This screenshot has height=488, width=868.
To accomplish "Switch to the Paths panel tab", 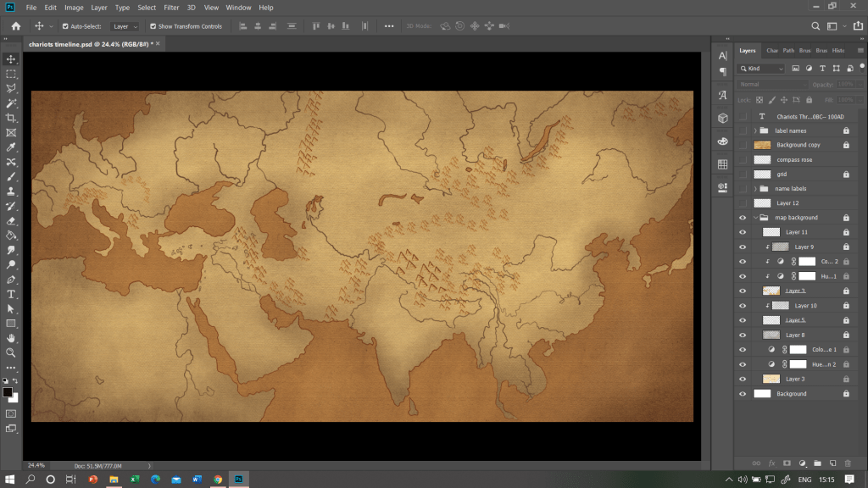I will 788,51.
